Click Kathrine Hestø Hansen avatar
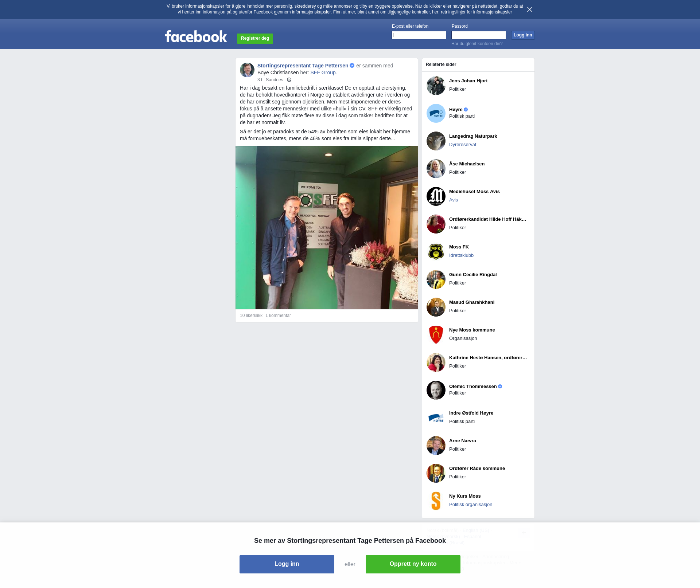This screenshot has height=588, width=700. 436,362
